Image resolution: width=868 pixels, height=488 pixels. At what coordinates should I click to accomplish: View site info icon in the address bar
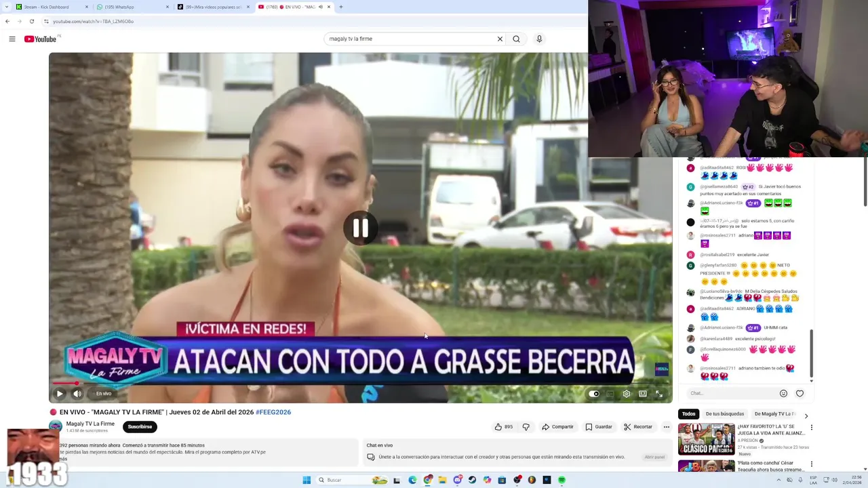pos(46,21)
